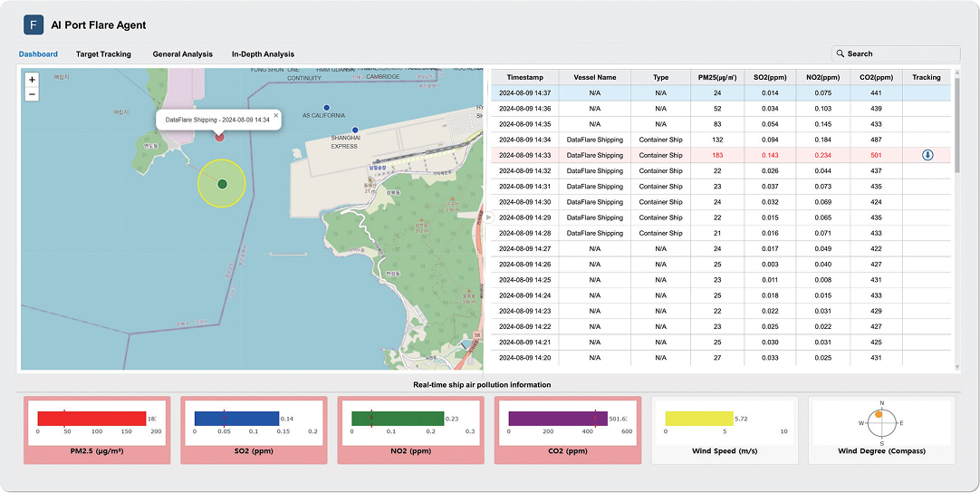980x493 pixels.
Task: Click the AI Port Flare Agent logo icon
Action: (x=34, y=24)
